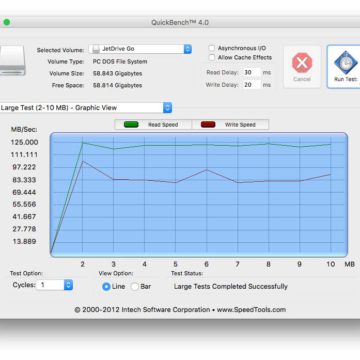Screen dimensions: 360x360
Task: Click the Test Status: label
Action: (187, 273)
